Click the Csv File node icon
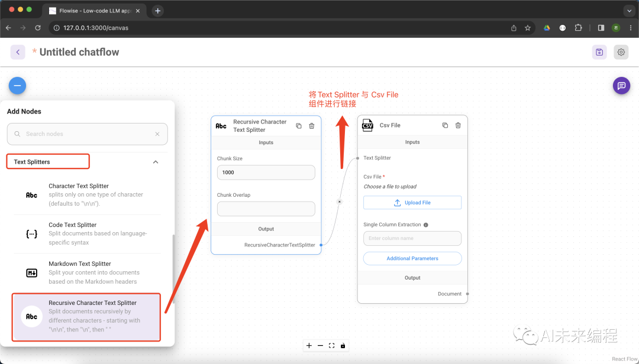Viewport: 639px width, 364px height. point(367,125)
